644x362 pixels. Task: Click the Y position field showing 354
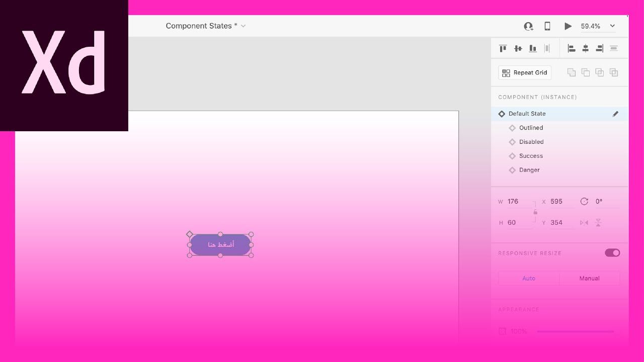[562, 223]
